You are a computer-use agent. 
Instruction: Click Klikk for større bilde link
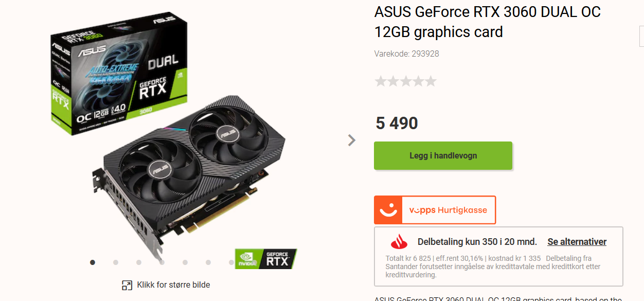[x=173, y=285]
